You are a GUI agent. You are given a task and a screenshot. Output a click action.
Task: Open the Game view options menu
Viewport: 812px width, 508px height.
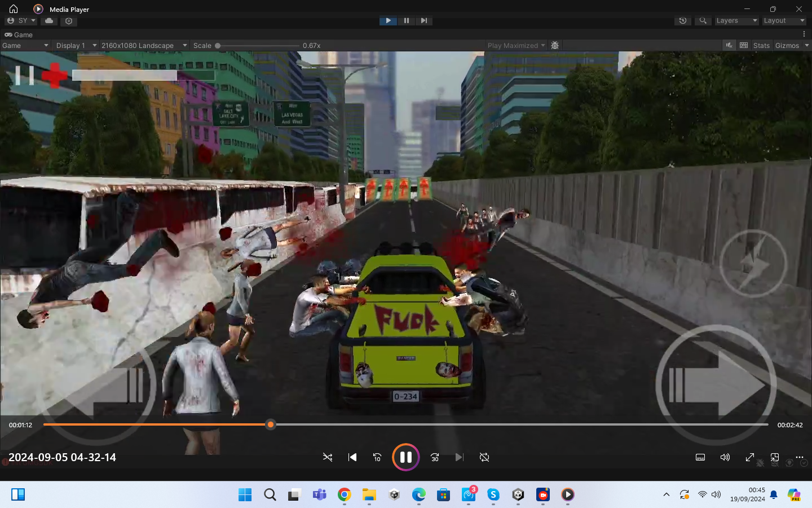804,34
